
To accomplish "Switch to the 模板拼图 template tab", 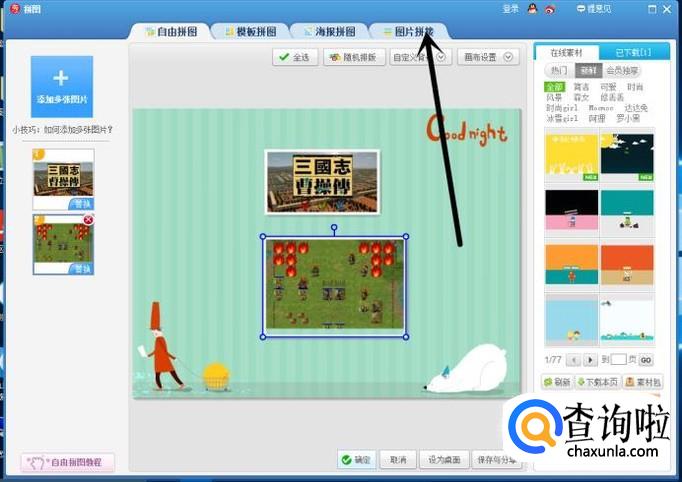I will point(251,31).
